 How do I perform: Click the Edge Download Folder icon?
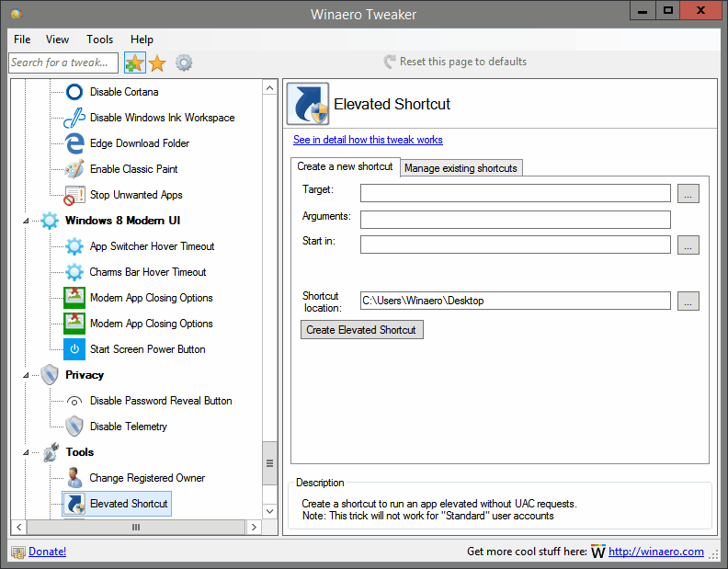(74, 143)
